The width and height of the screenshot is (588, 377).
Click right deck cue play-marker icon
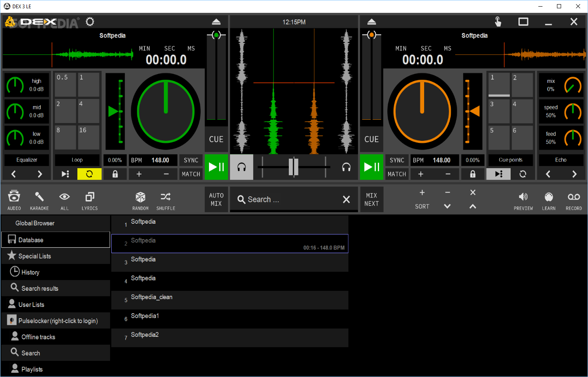[499, 174]
